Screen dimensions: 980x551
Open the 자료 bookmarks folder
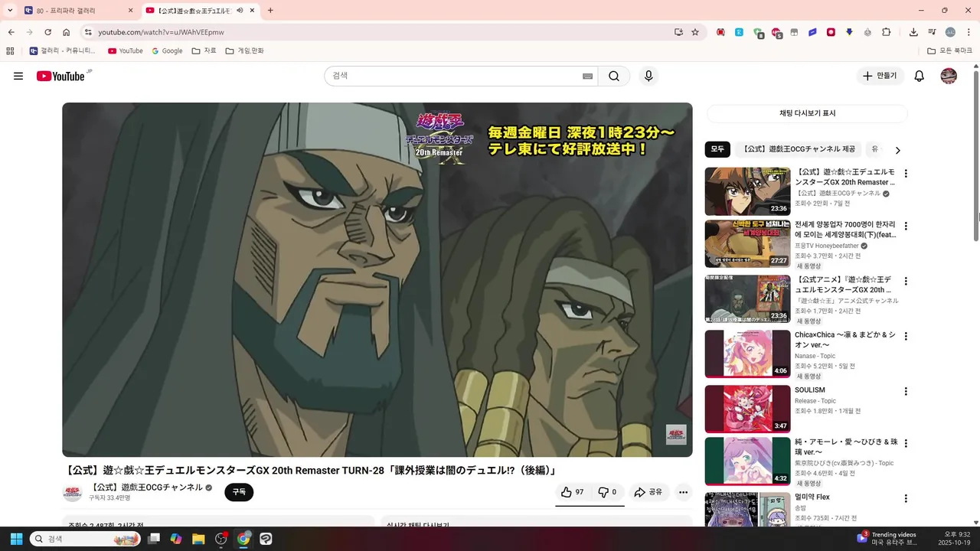coord(204,51)
